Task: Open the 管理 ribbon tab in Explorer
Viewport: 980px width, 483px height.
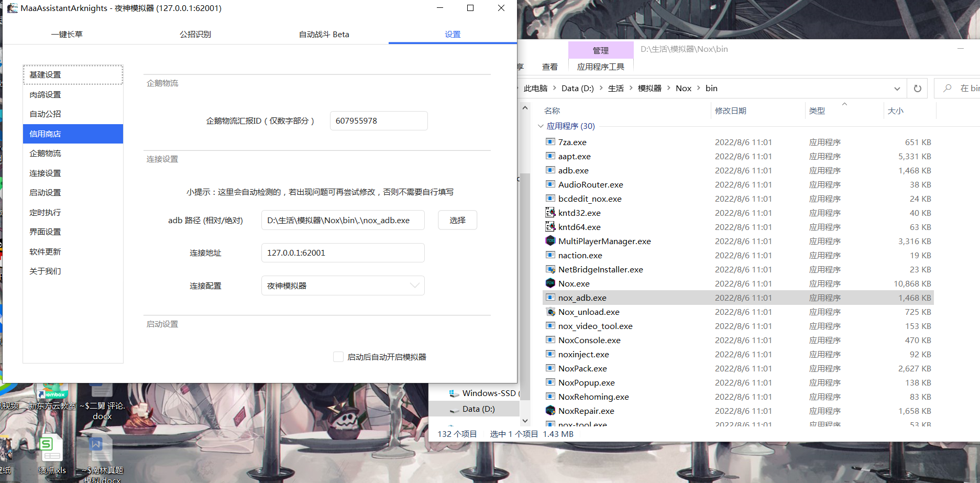Action: (601, 50)
